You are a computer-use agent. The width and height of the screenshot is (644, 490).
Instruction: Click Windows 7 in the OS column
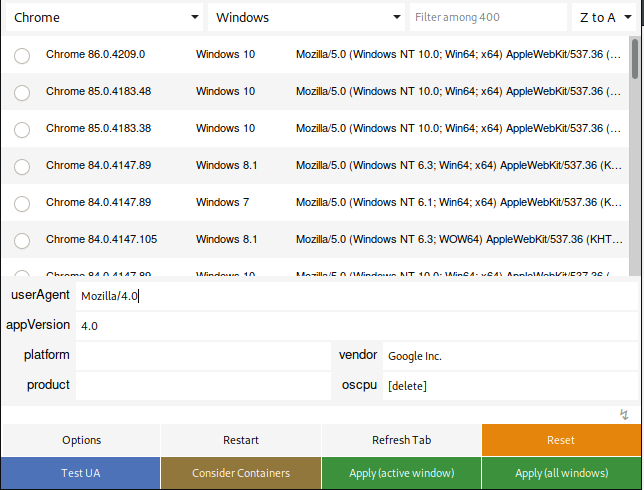click(x=222, y=202)
